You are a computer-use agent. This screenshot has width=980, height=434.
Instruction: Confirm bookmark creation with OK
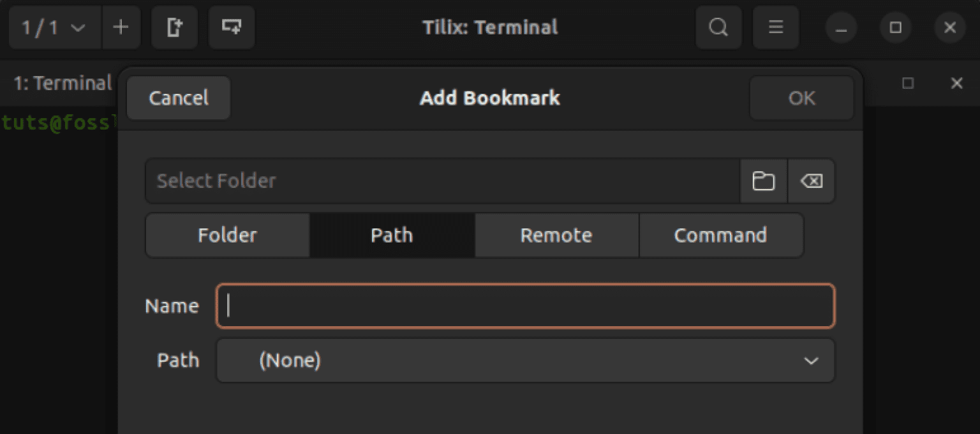click(801, 98)
